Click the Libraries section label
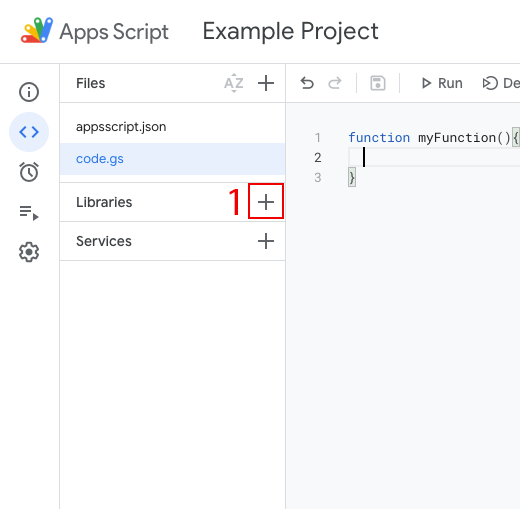Screen dimensions: 520x509 coord(104,202)
